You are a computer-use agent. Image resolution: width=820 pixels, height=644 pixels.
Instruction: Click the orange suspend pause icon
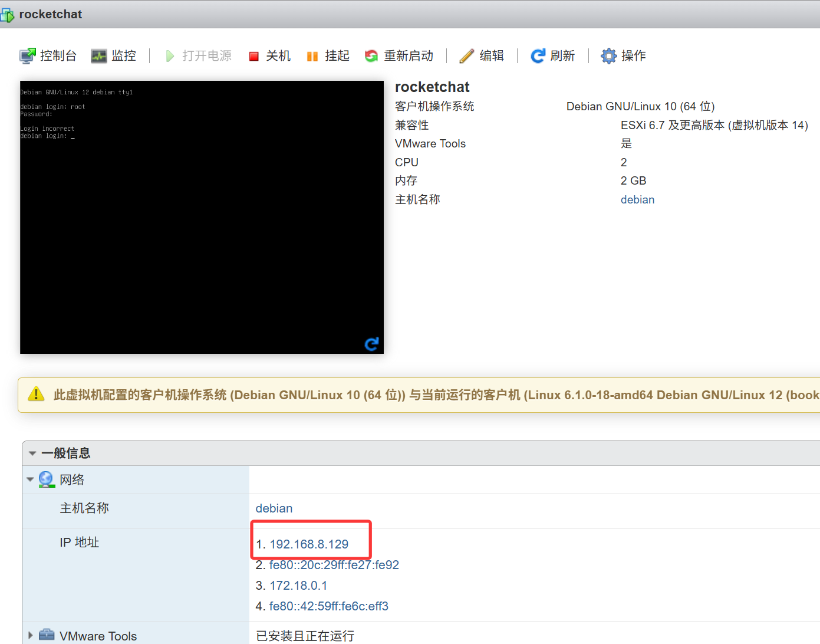click(312, 57)
